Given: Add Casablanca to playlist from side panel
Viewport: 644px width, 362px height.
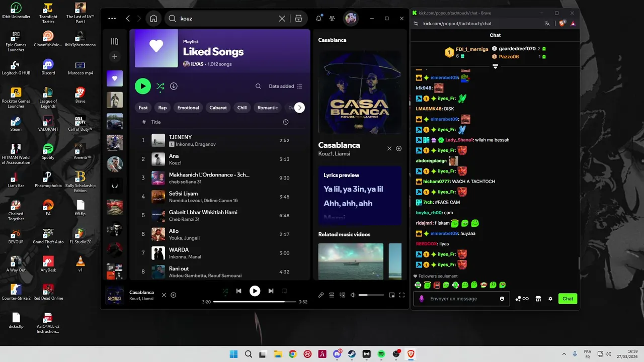Looking at the screenshot, I should [398, 149].
